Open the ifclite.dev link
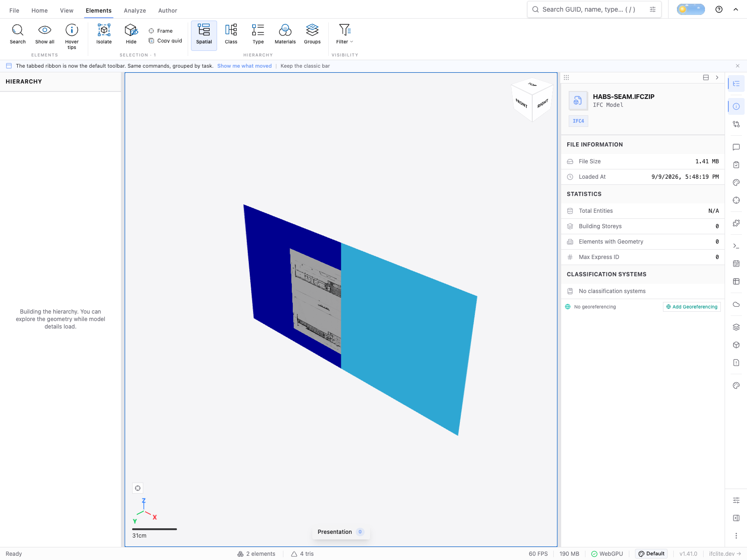 point(725,554)
